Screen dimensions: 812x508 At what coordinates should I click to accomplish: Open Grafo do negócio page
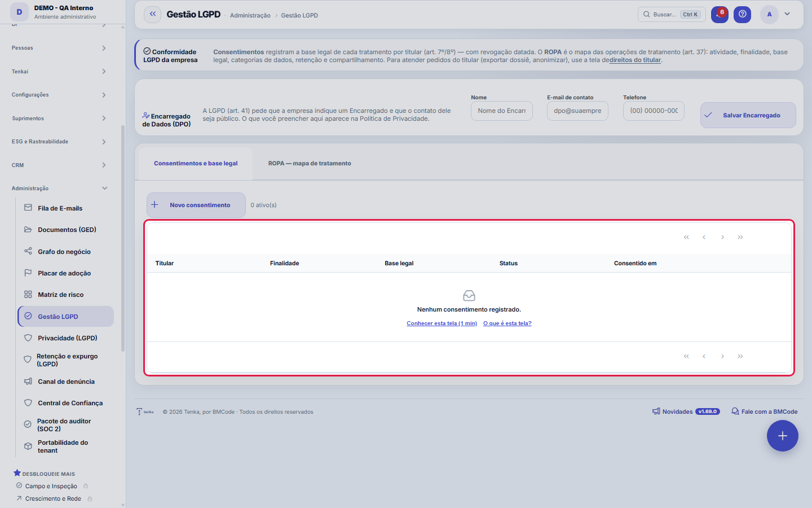[x=65, y=252]
